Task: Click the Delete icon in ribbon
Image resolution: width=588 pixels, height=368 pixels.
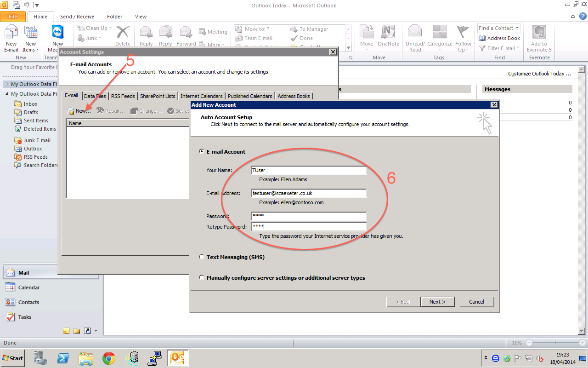Action: pos(123,36)
